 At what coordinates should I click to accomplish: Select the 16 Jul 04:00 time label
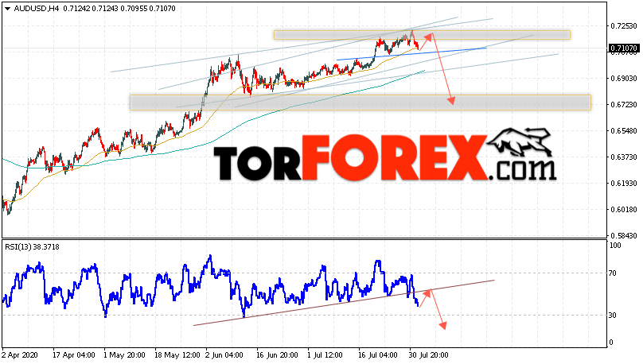378,355
